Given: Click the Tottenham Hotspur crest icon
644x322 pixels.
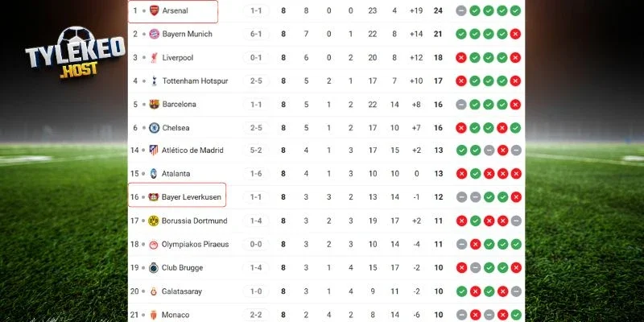Looking at the screenshot, I should [155, 81].
